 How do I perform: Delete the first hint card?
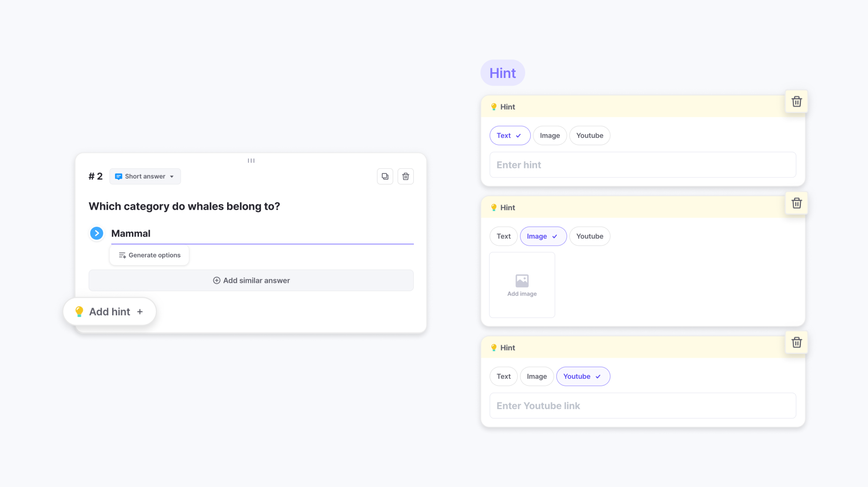(x=797, y=102)
